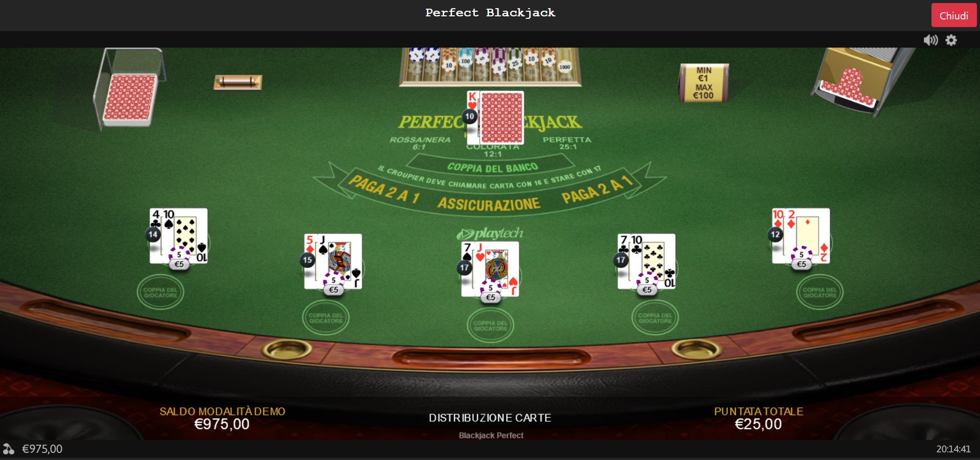Click the dealer's face-down card

click(x=502, y=118)
